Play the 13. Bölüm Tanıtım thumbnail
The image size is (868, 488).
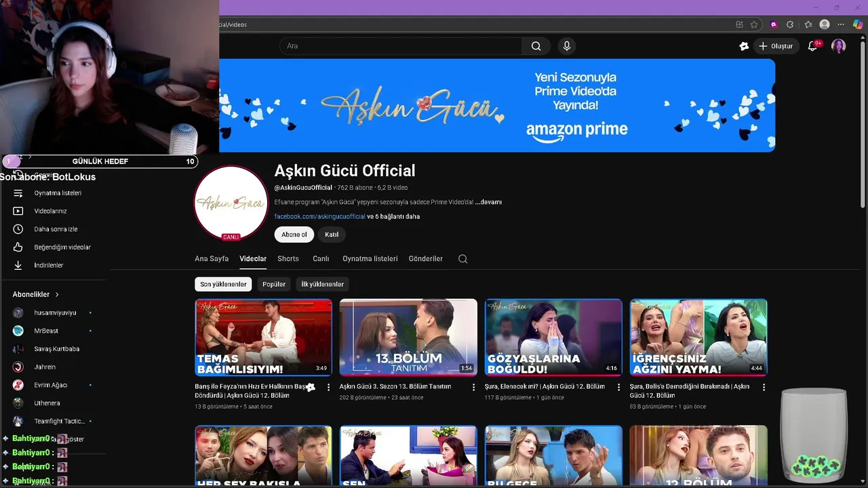[x=408, y=338]
